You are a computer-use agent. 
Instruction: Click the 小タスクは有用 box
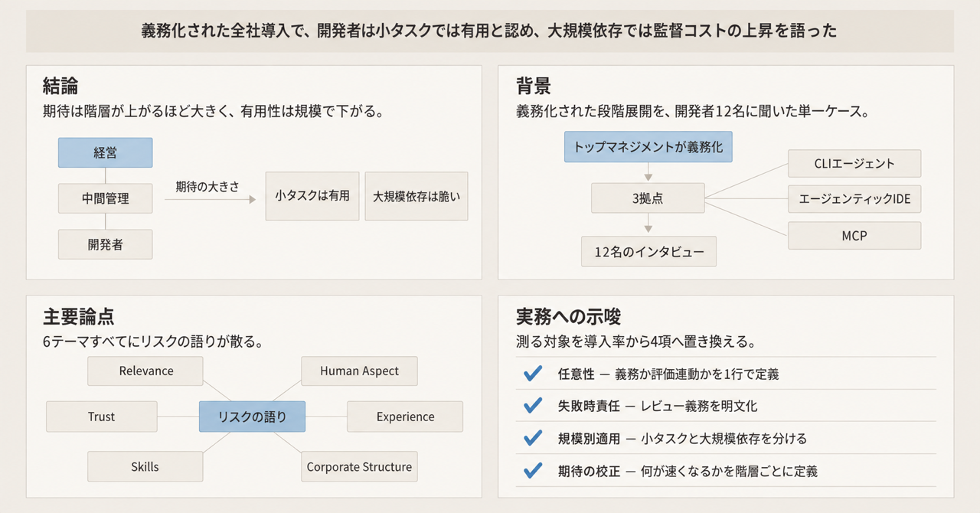coord(312,196)
